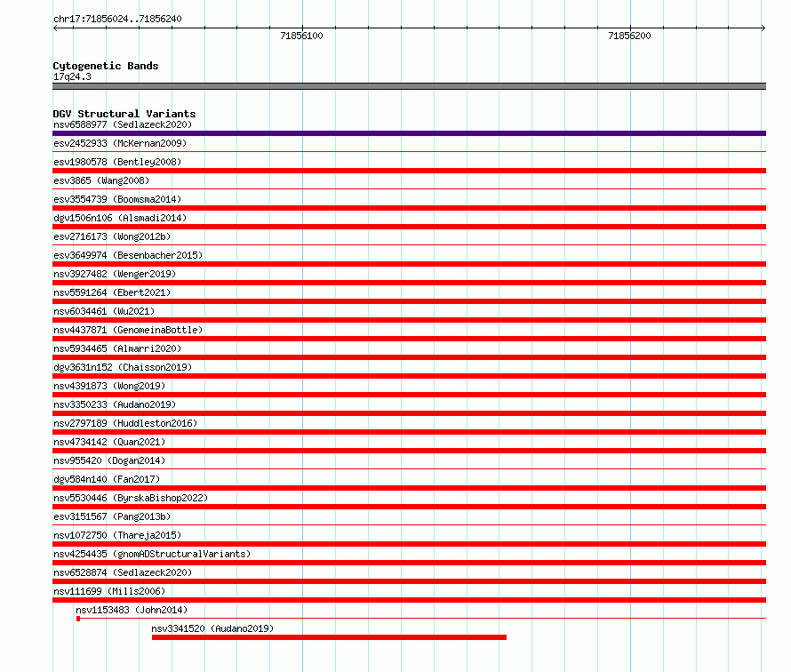791x672 pixels.
Task: Select the nsv4437871 (GenomeinaBottle) variant
Action: (x=128, y=330)
